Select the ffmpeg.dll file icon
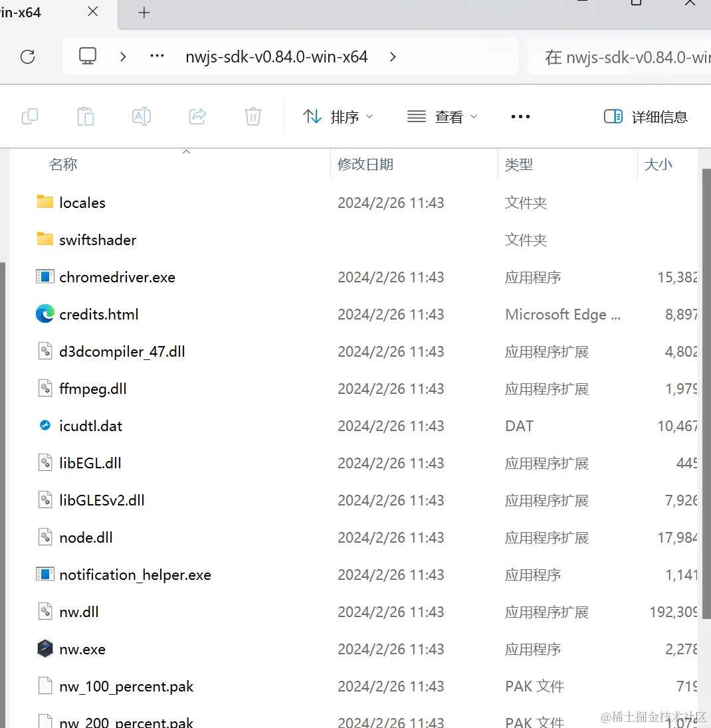The image size is (711, 728). pos(45,388)
